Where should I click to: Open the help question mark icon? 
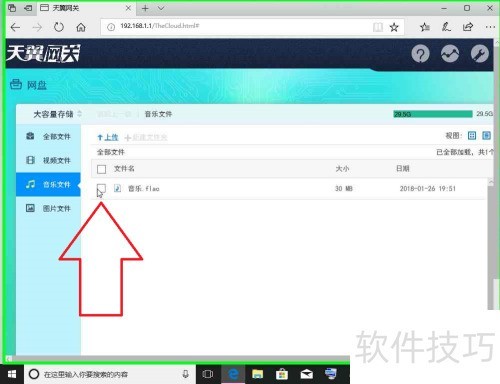tap(420, 54)
